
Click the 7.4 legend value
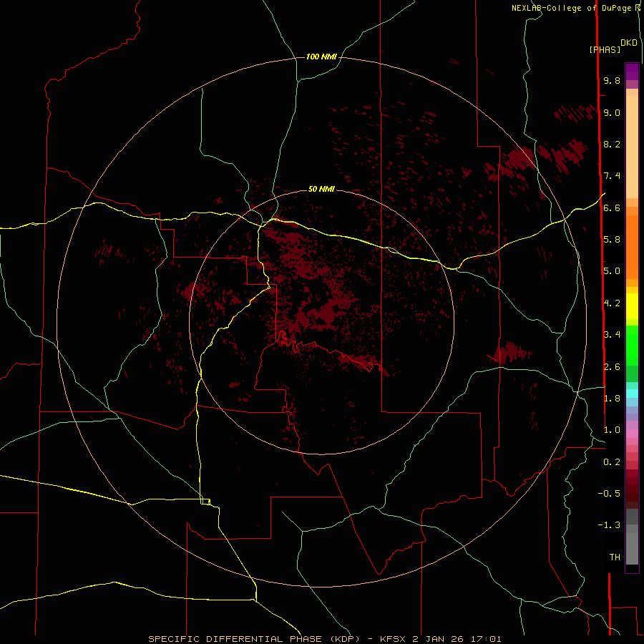pos(612,176)
